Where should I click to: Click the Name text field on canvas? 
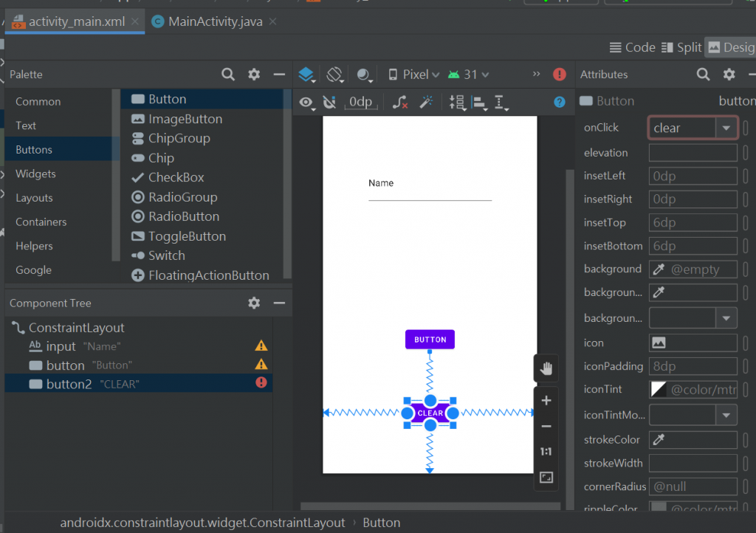430,188
